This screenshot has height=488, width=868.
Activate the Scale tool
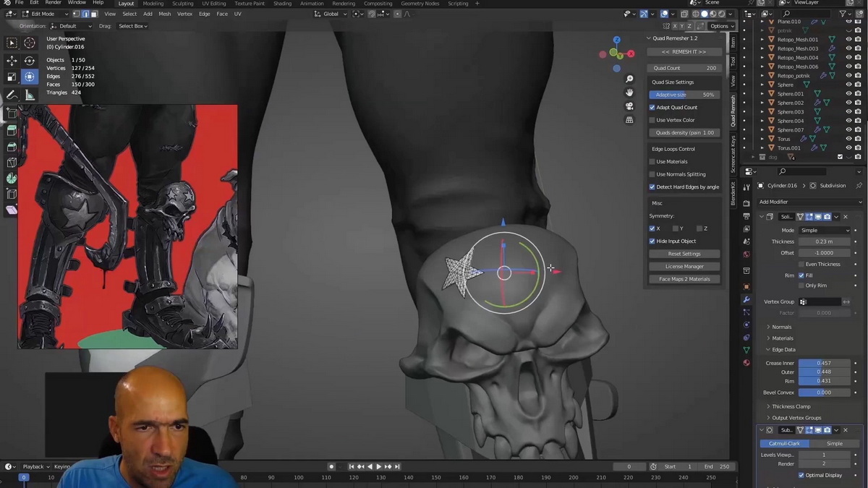(12, 77)
